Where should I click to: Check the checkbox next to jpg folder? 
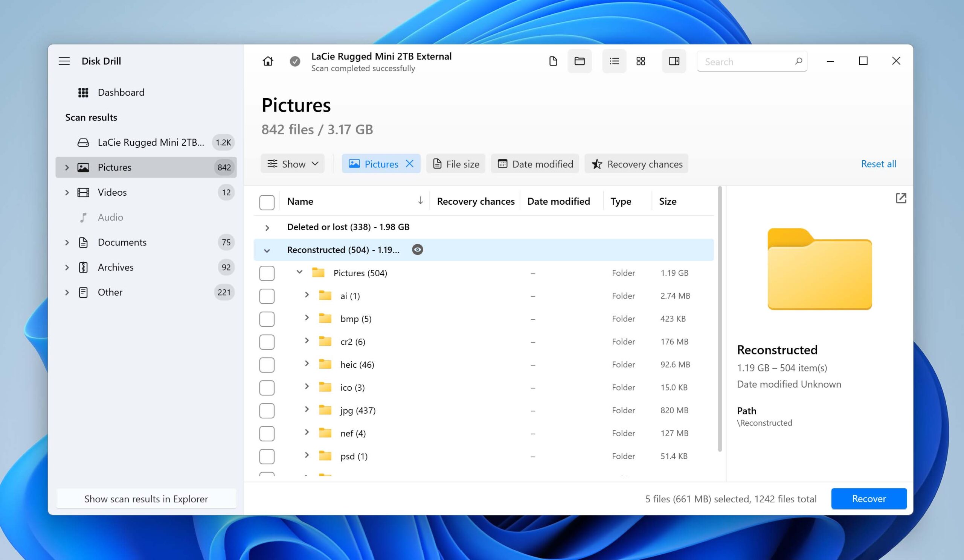point(267,409)
